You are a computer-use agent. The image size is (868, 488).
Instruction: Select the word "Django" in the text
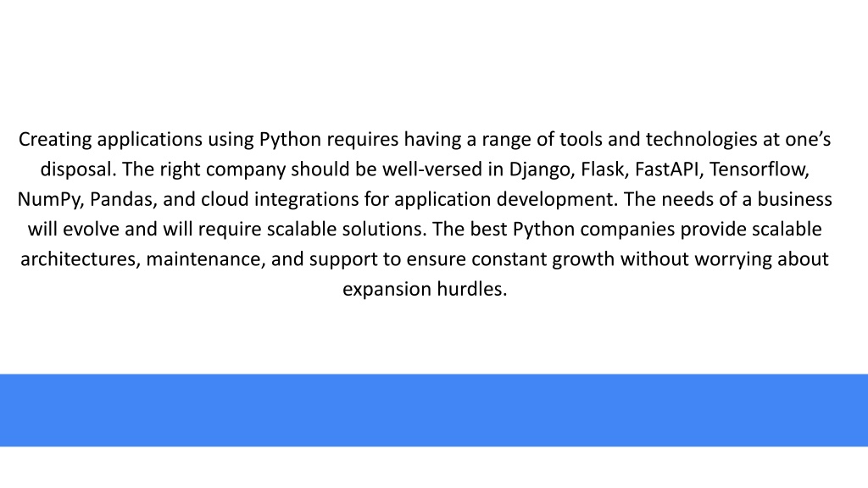click(x=542, y=169)
